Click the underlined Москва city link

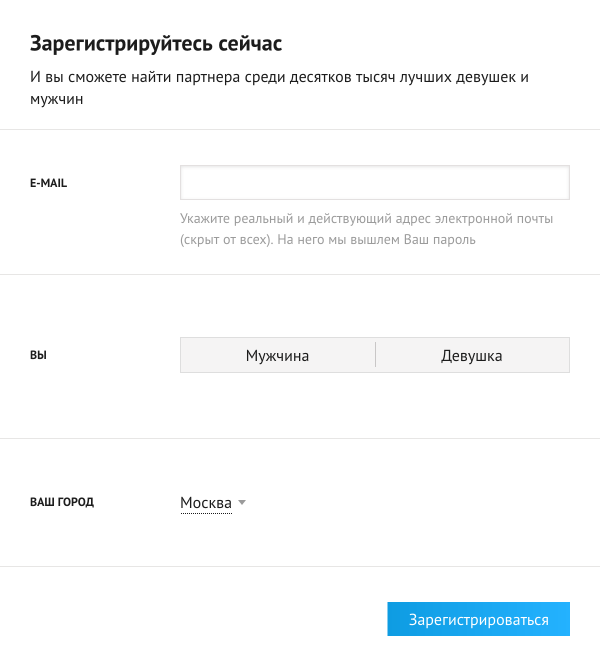pos(206,502)
